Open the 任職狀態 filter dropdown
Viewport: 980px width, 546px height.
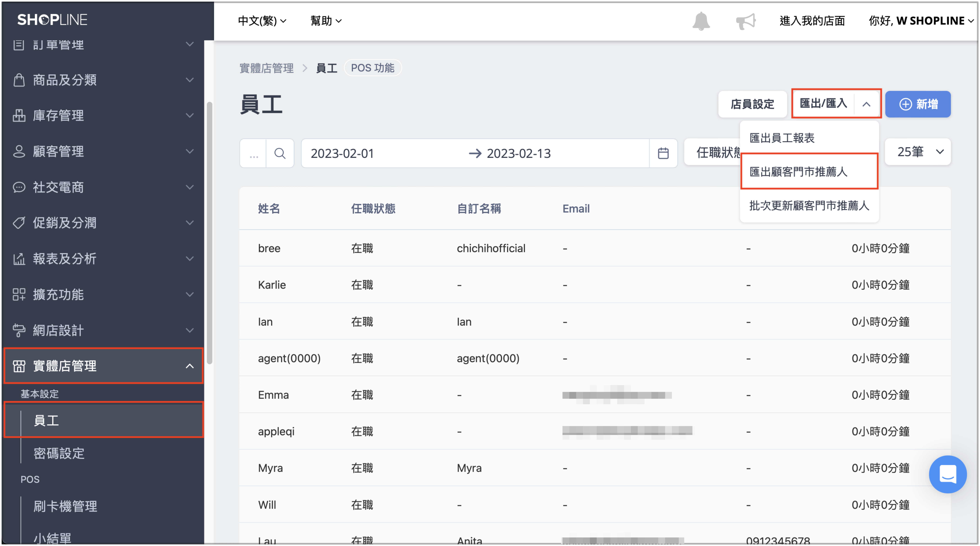coord(712,152)
